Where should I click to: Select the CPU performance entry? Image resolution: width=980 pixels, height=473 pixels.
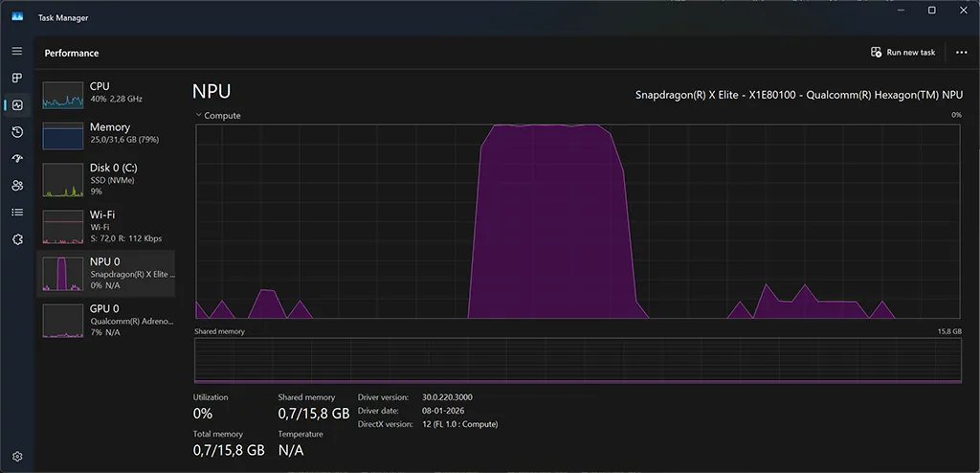click(105, 93)
